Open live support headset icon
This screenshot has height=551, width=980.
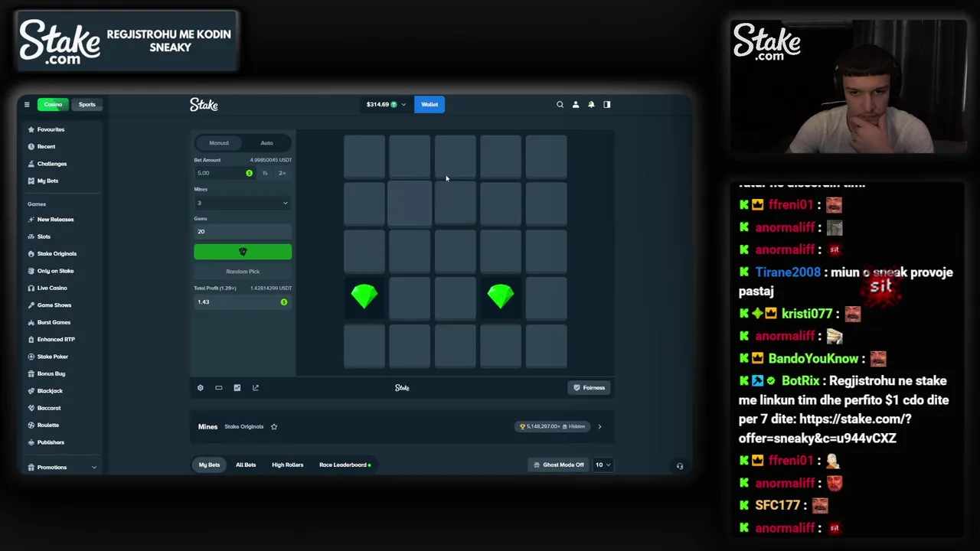click(x=680, y=465)
